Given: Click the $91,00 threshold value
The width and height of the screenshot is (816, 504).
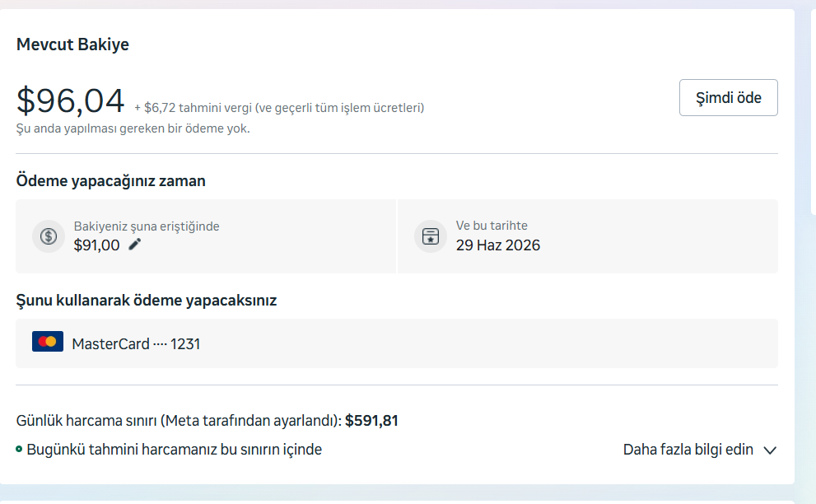Looking at the screenshot, I should point(97,245).
